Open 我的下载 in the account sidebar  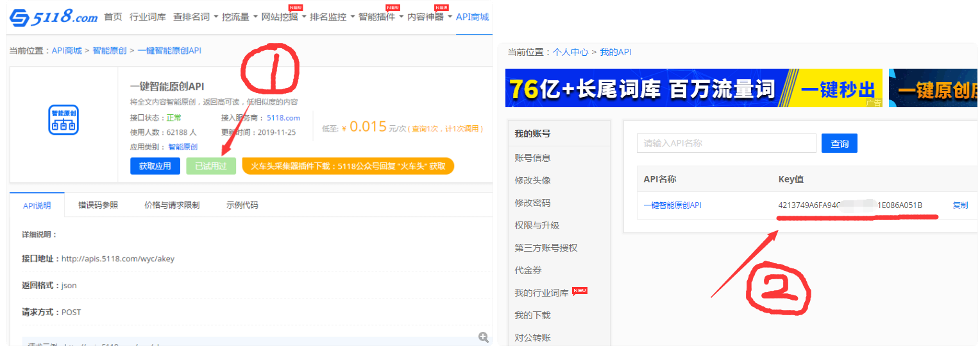coord(532,315)
